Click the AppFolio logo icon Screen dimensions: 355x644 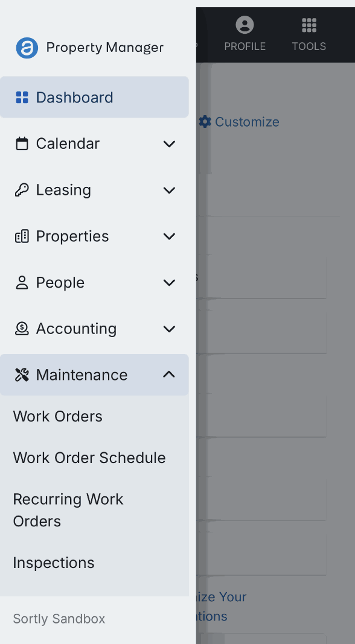[27, 48]
